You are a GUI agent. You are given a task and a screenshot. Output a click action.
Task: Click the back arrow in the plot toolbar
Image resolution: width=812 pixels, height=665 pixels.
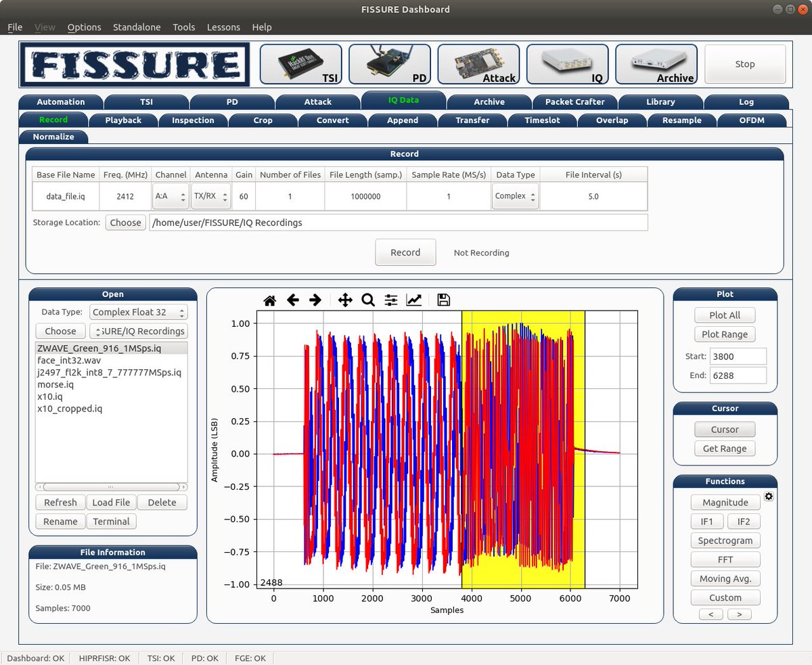point(293,300)
